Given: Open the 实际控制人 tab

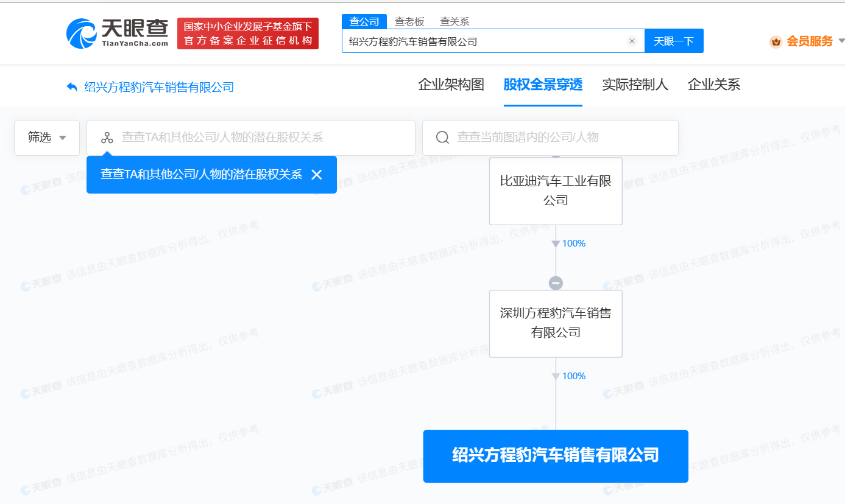Looking at the screenshot, I should (x=635, y=85).
